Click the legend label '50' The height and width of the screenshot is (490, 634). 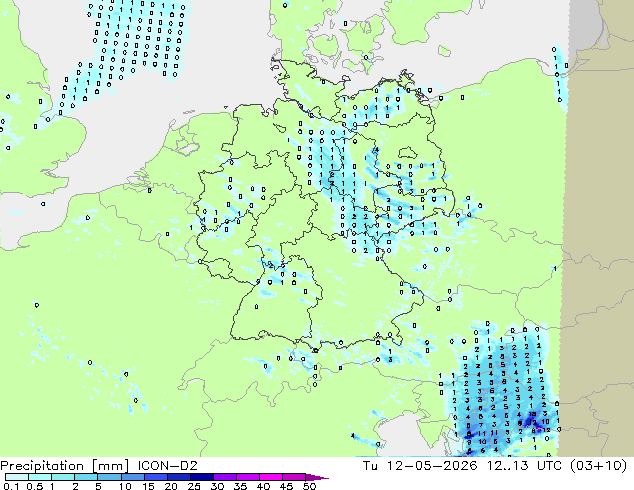[309, 486]
